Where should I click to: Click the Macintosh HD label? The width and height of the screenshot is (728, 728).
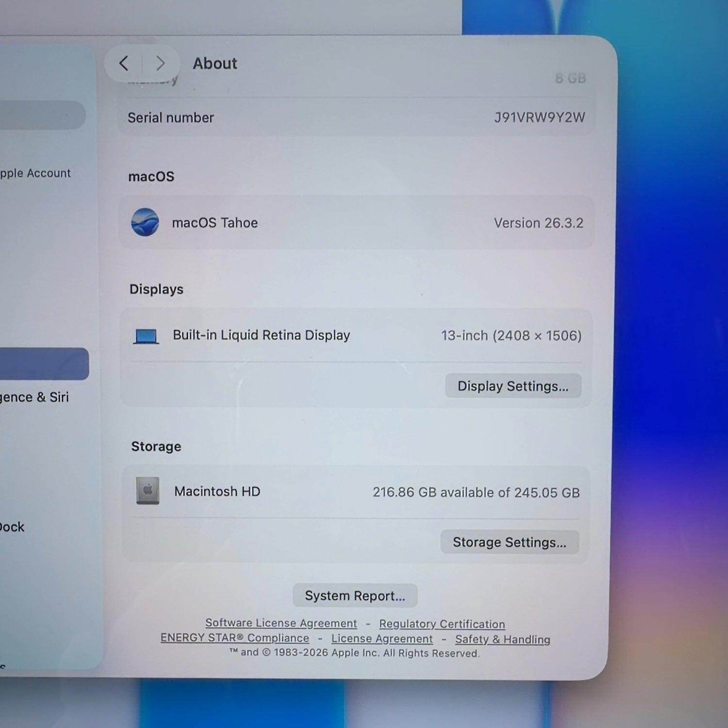pos(217,492)
